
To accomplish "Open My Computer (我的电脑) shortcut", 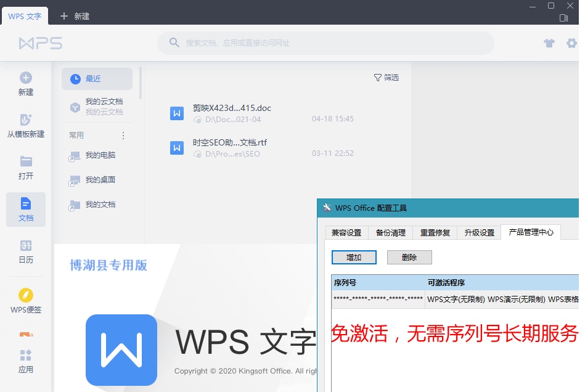I will tap(92, 155).
